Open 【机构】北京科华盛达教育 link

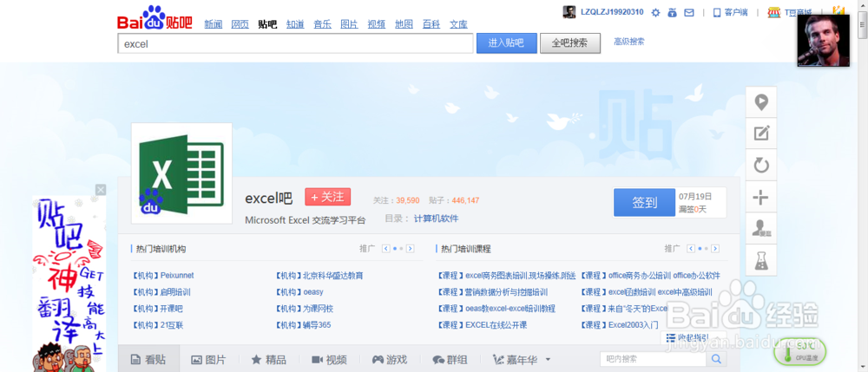coord(319,275)
